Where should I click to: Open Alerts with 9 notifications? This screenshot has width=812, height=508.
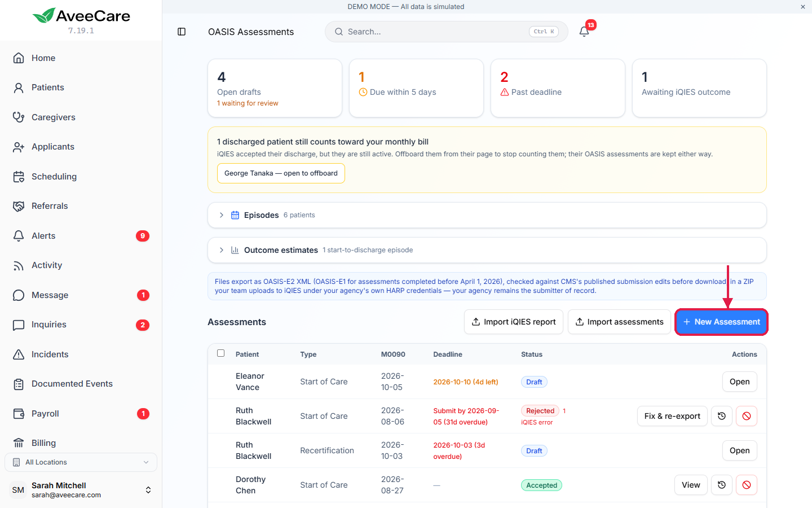81,236
